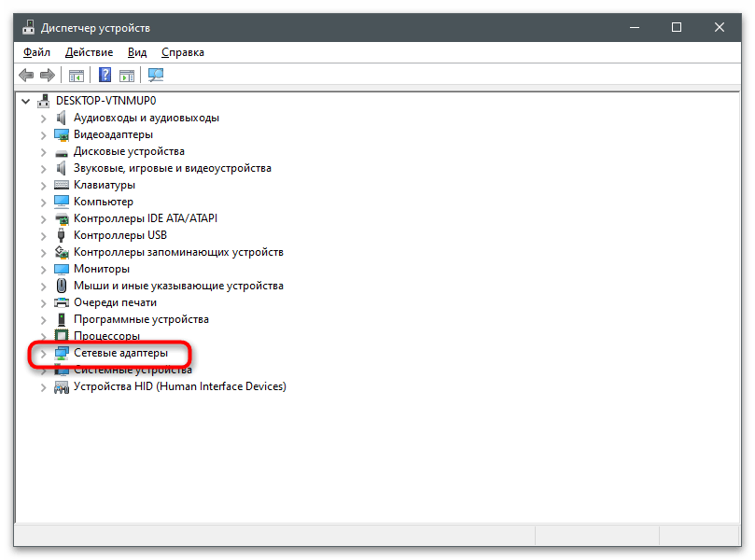The image size is (755, 560).
Task: Open the Вид menu
Action: point(137,52)
